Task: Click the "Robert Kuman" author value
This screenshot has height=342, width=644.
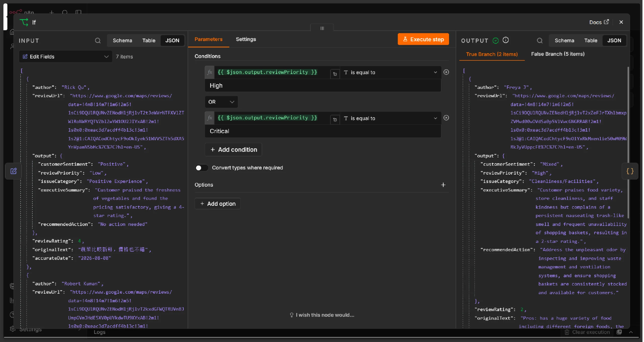Action: (81, 284)
